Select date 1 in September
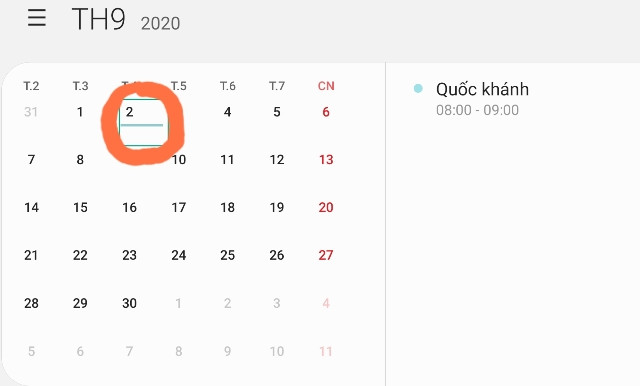The image size is (640, 386). 80,112
